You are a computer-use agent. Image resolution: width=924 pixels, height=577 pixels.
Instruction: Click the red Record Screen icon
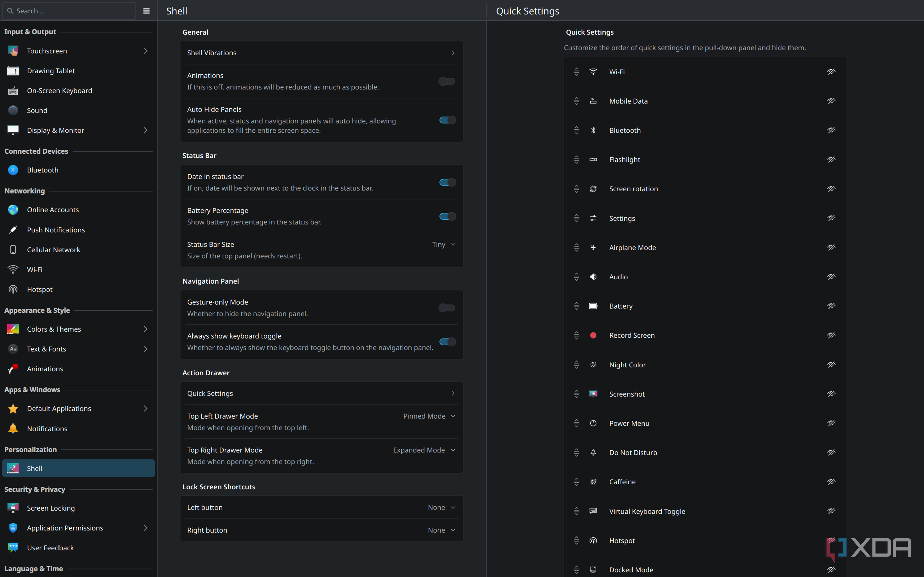(593, 335)
